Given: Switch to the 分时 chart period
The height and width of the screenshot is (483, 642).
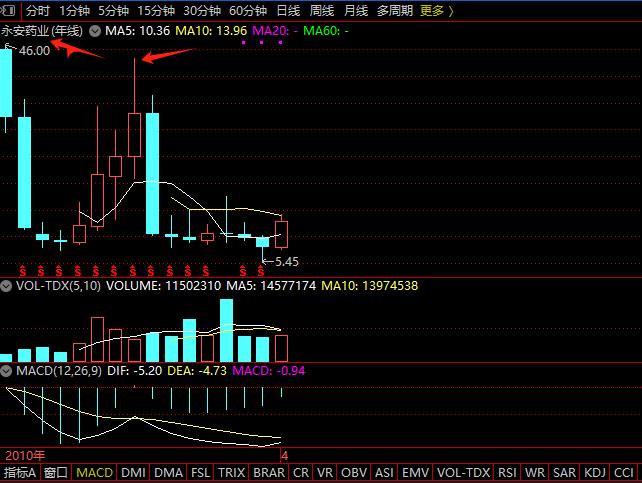Looking at the screenshot, I should tap(37, 11).
